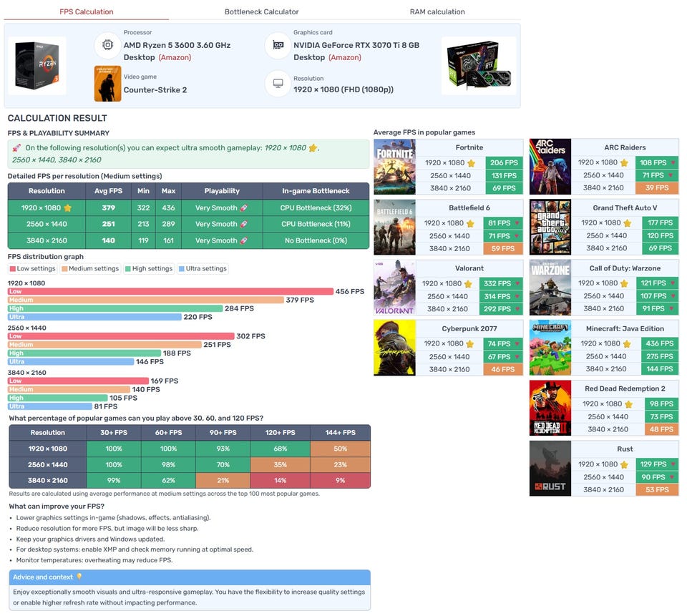Click the rocket icon in the playability summary
The height and width of the screenshot is (616, 687).
coord(16,148)
